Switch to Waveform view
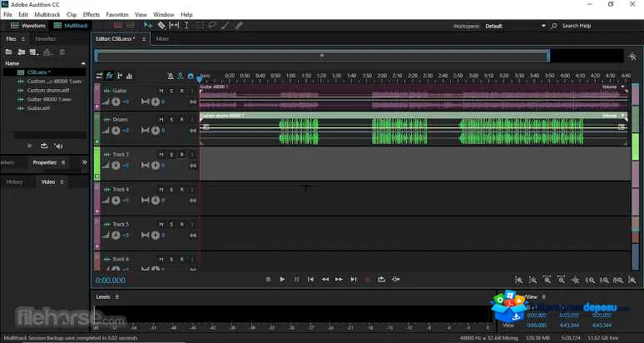The image size is (644, 343). (x=28, y=26)
